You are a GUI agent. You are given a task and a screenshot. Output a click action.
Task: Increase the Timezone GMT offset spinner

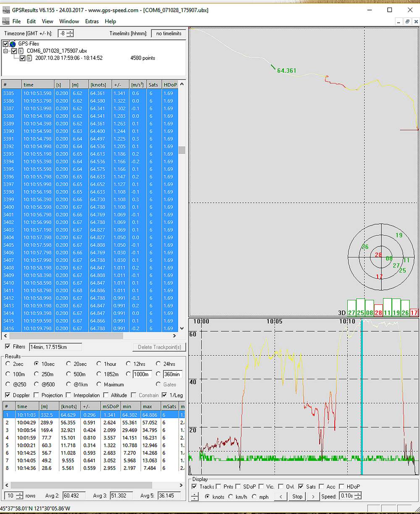[70, 31]
